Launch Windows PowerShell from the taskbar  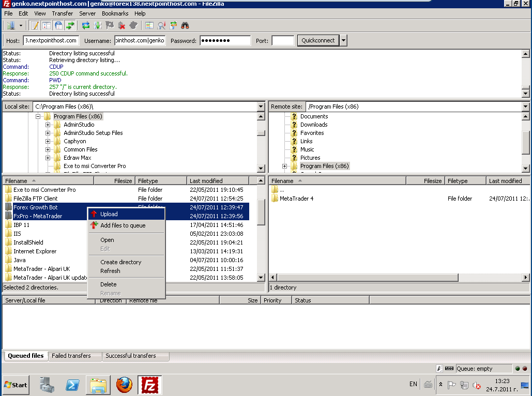pyautogui.click(x=72, y=385)
